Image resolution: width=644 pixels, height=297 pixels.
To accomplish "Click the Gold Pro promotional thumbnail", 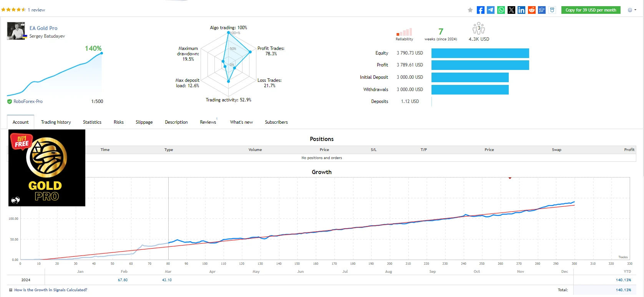I will 47,168.
